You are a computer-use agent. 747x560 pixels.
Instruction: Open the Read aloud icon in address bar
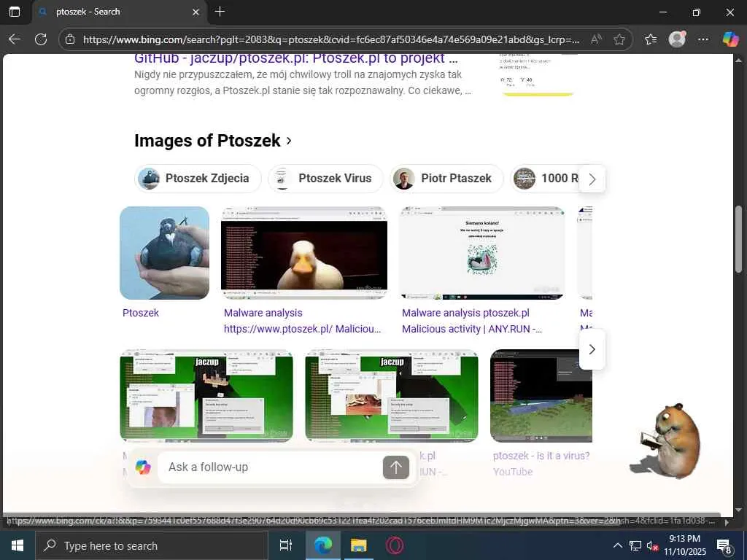(x=595, y=39)
